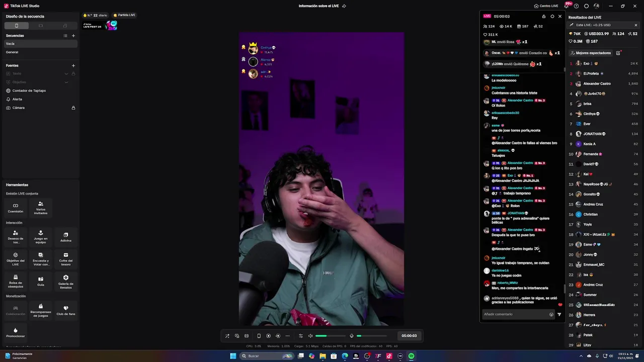Select portrait layout in Diseño de la secuencia
This screenshot has width=644, height=362.
pos(16,26)
